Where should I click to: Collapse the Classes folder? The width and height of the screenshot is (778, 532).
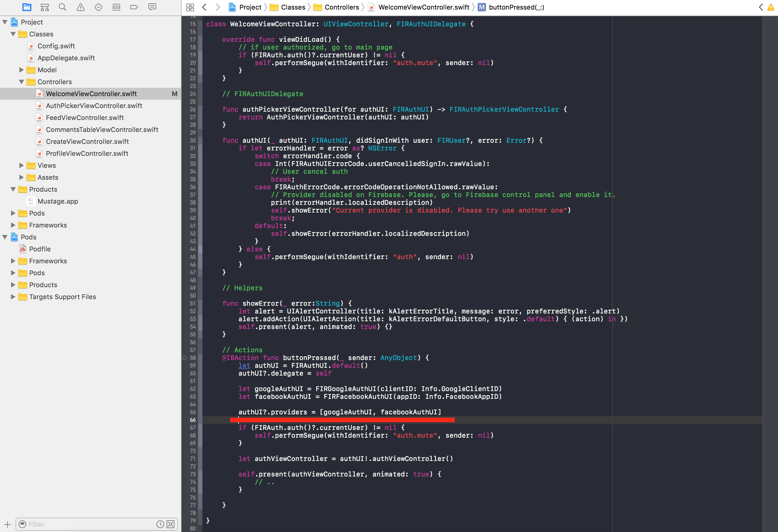13,34
